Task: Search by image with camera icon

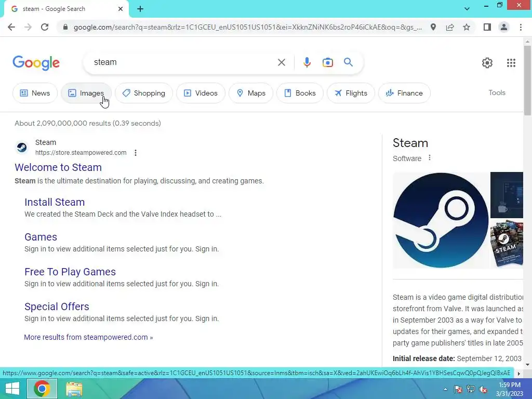Action: pyautogui.click(x=327, y=62)
